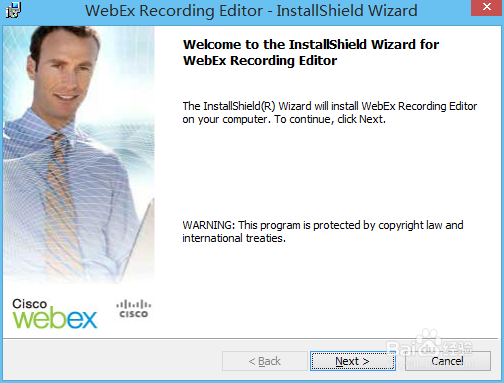Click the green and blue webex logo
Image resolution: width=504 pixels, height=383 pixels.
click(x=55, y=318)
